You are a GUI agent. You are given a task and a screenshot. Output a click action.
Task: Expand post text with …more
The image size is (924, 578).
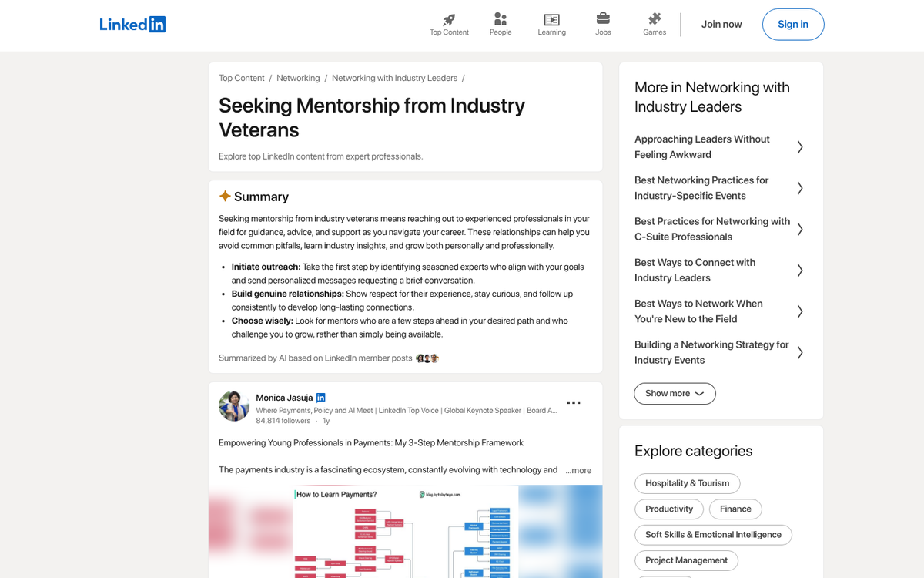pyautogui.click(x=578, y=470)
